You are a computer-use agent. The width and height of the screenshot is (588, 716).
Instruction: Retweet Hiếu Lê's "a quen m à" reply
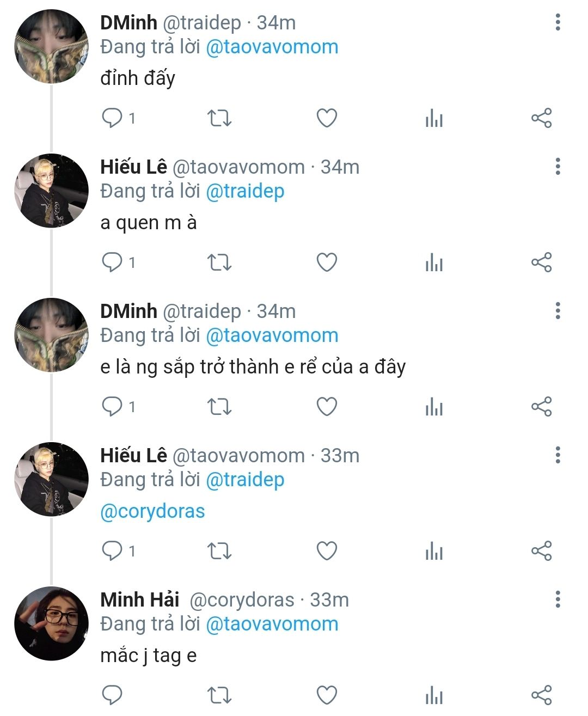pyautogui.click(x=219, y=262)
